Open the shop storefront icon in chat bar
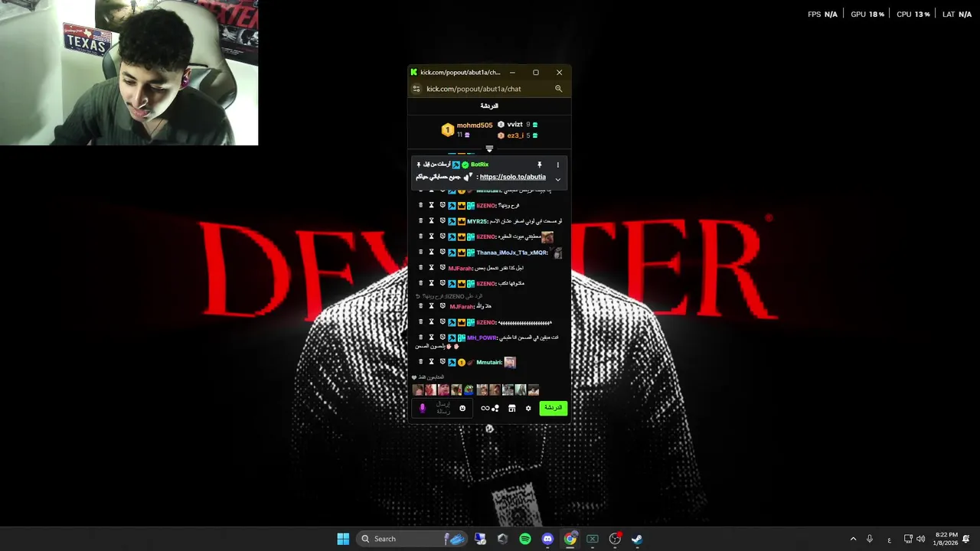 512,408
